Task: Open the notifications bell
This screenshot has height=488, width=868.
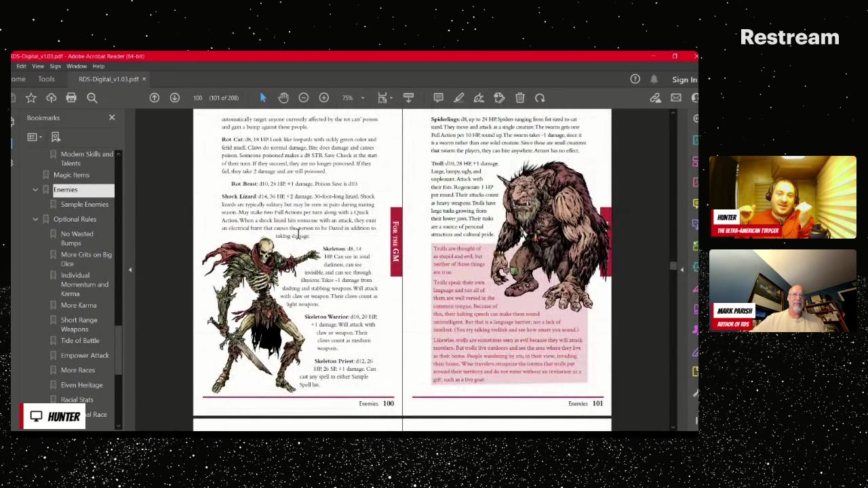Action: 654,79
